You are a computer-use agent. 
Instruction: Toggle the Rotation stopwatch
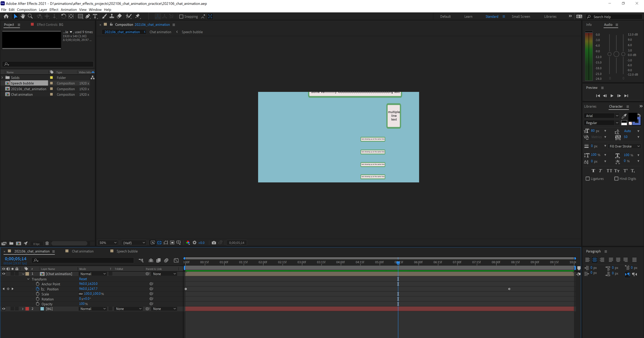coord(38,299)
